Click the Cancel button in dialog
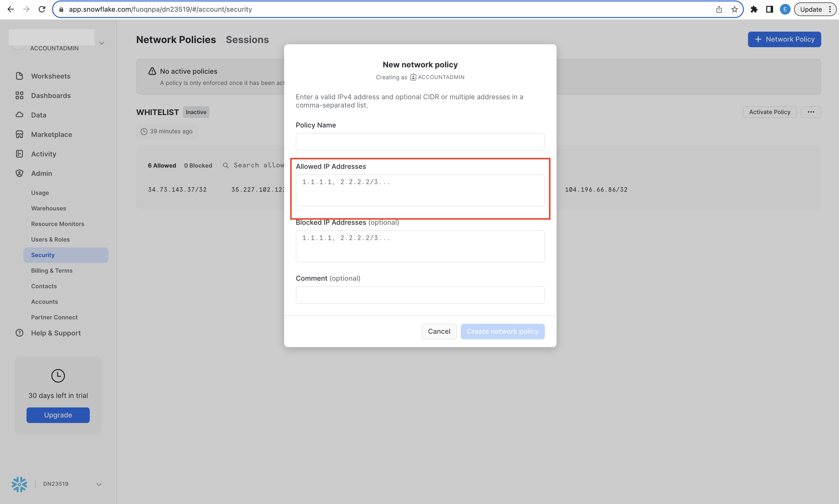Screen dimensions: 839x504 point(439,332)
